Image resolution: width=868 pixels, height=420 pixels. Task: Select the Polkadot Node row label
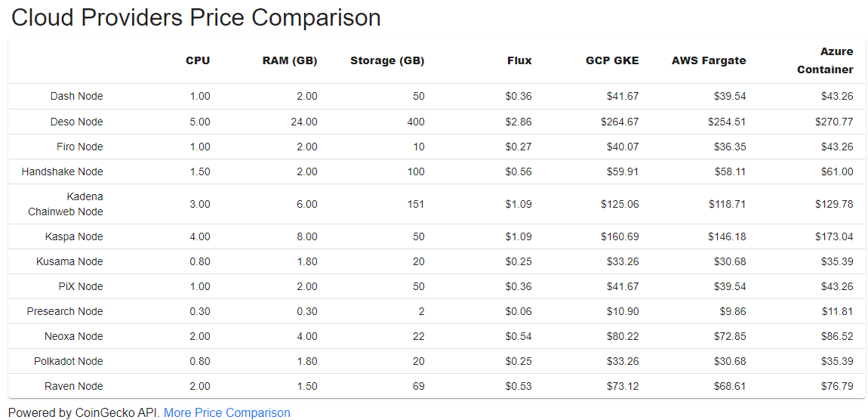click(x=68, y=361)
